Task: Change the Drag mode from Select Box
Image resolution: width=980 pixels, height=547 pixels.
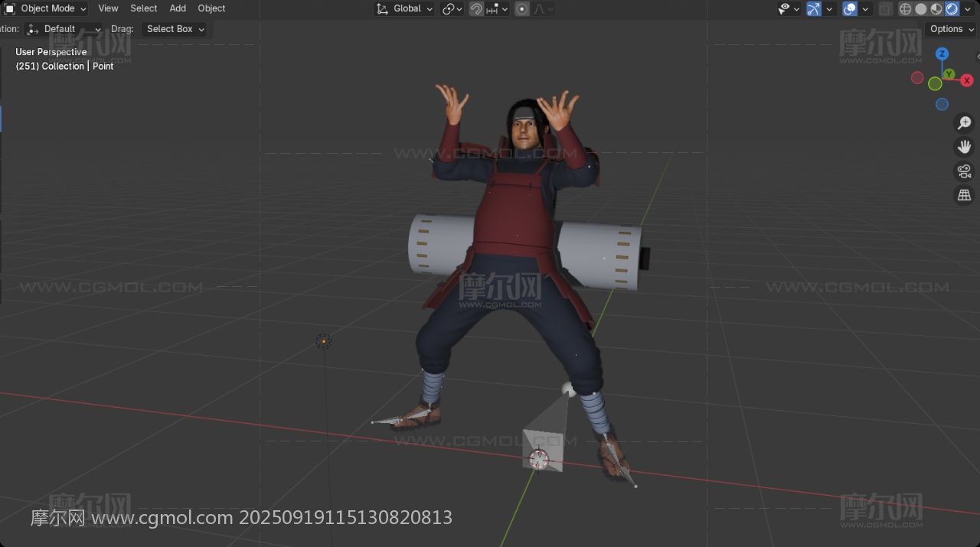Action: click(175, 29)
